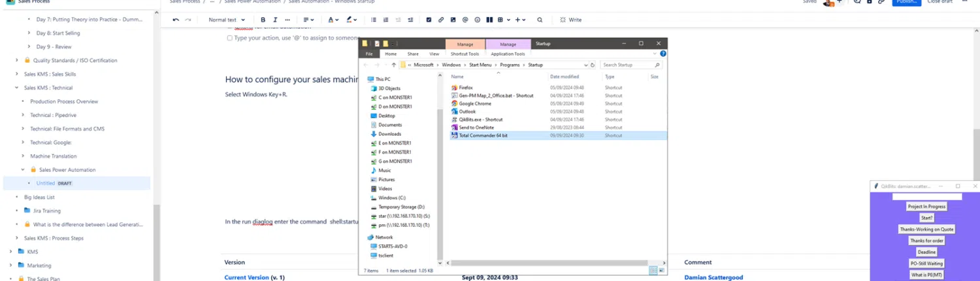Screen dimensions: 980x281
Task: Insert a table
Action: click(x=500, y=20)
